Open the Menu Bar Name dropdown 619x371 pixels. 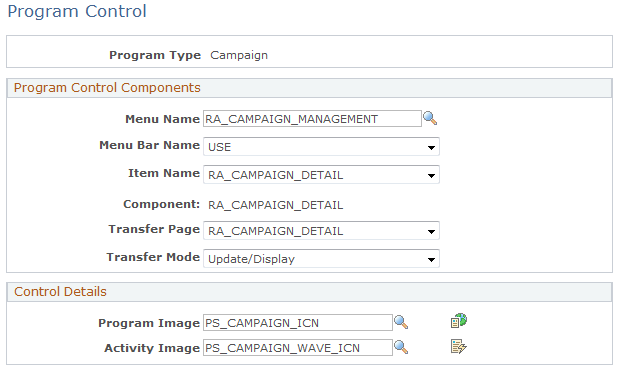321,147
